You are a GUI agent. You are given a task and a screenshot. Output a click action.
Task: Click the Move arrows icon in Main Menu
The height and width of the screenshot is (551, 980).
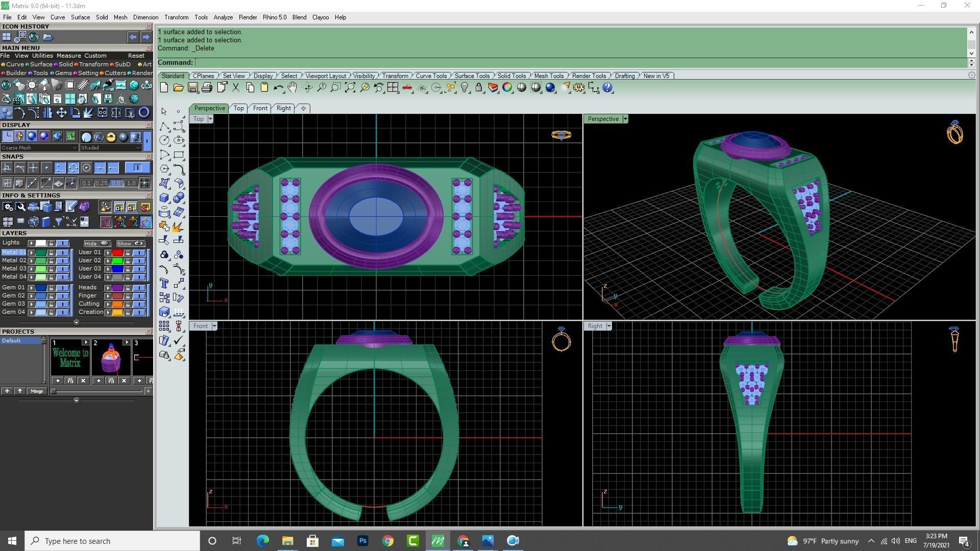pos(62,113)
